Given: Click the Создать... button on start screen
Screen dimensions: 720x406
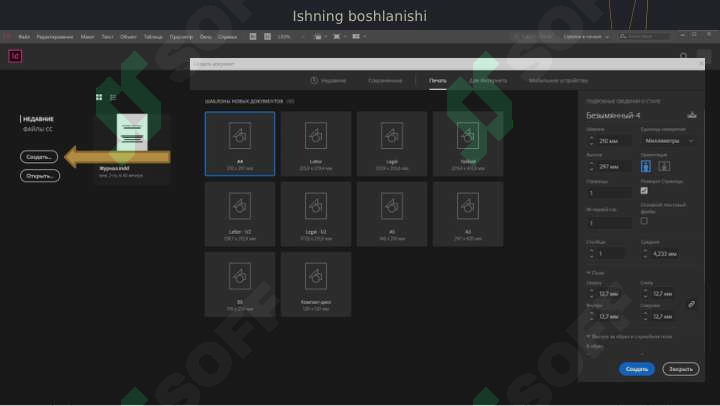Looking at the screenshot, I should [39, 157].
